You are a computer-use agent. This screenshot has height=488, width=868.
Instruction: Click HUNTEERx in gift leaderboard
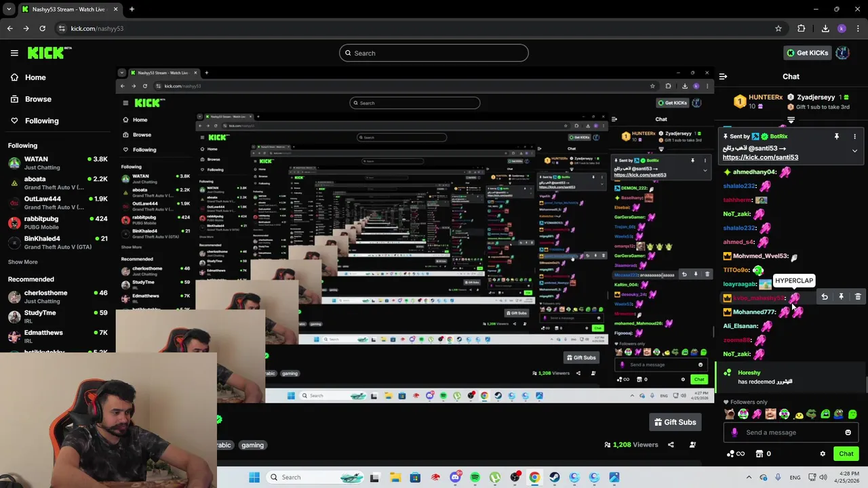(766, 98)
